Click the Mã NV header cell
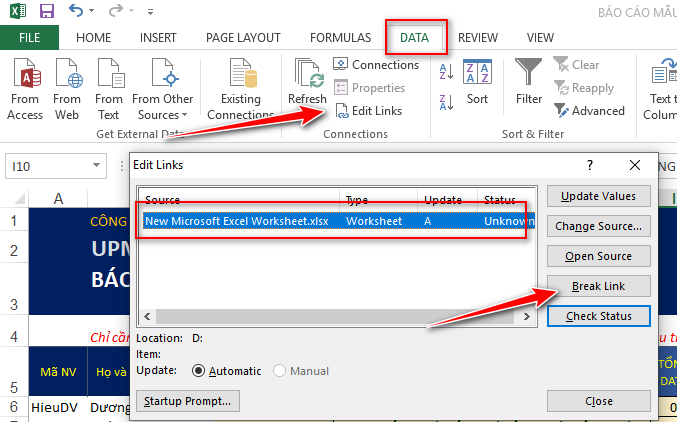 [x=58, y=372]
